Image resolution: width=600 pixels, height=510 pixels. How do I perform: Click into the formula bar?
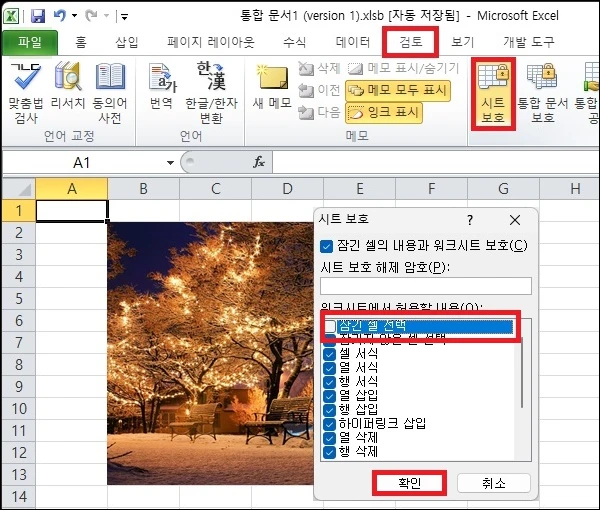[435, 163]
